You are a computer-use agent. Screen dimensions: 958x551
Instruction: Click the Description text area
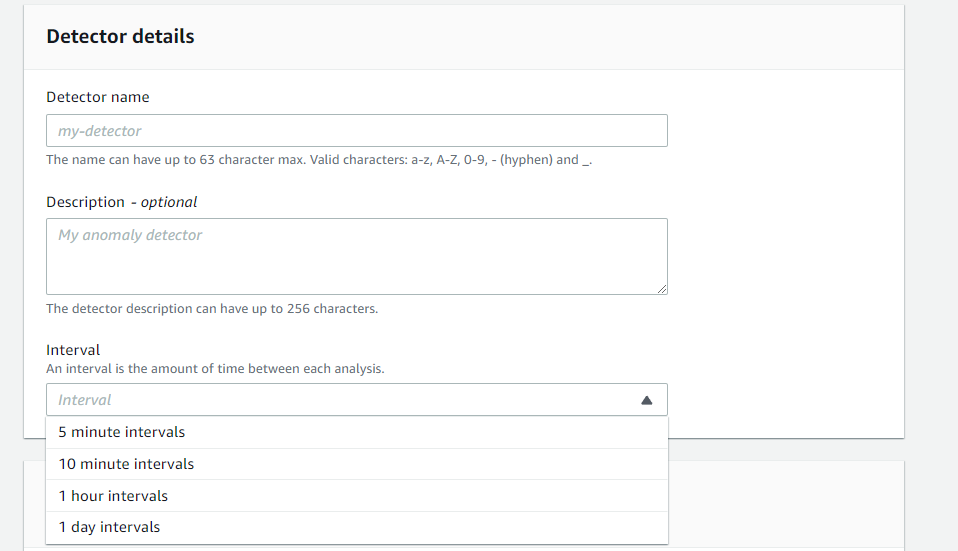[357, 257]
